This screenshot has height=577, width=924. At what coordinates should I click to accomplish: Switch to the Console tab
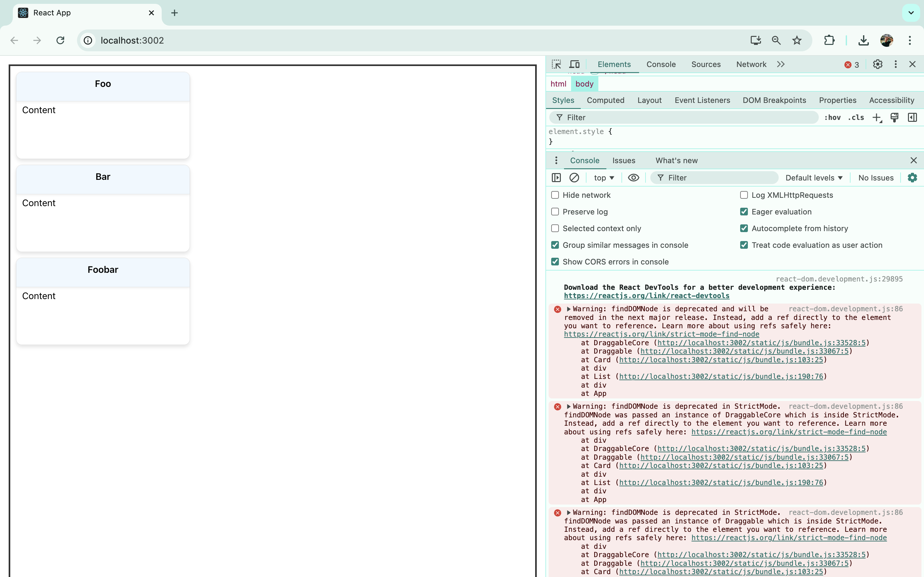tap(661, 64)
